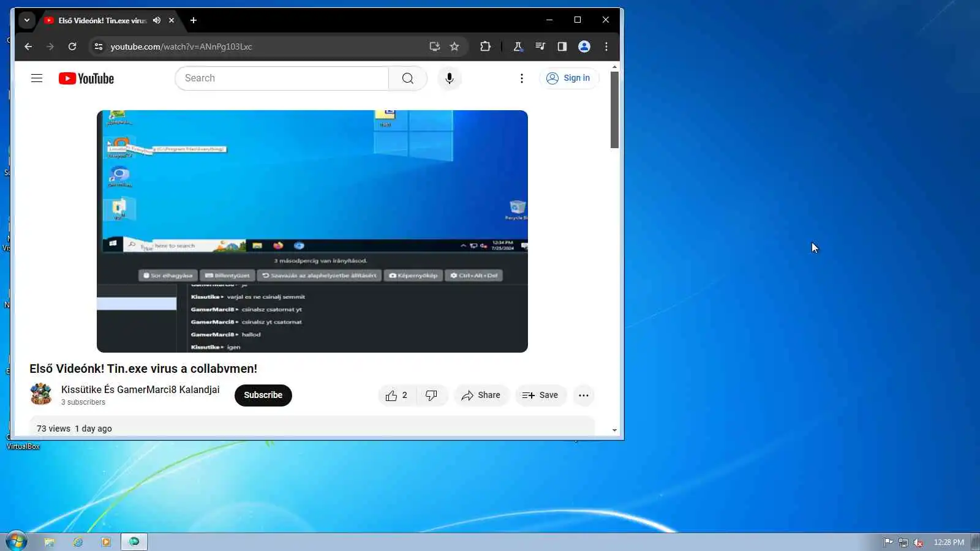
Task: Go to YouTube home via the logo
Action: [86, 78]
